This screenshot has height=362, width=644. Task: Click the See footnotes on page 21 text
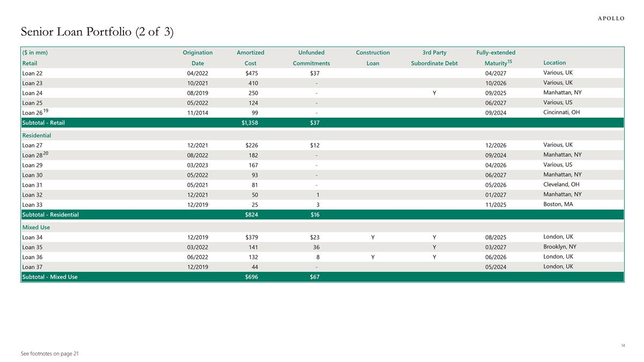pos(50,354)
